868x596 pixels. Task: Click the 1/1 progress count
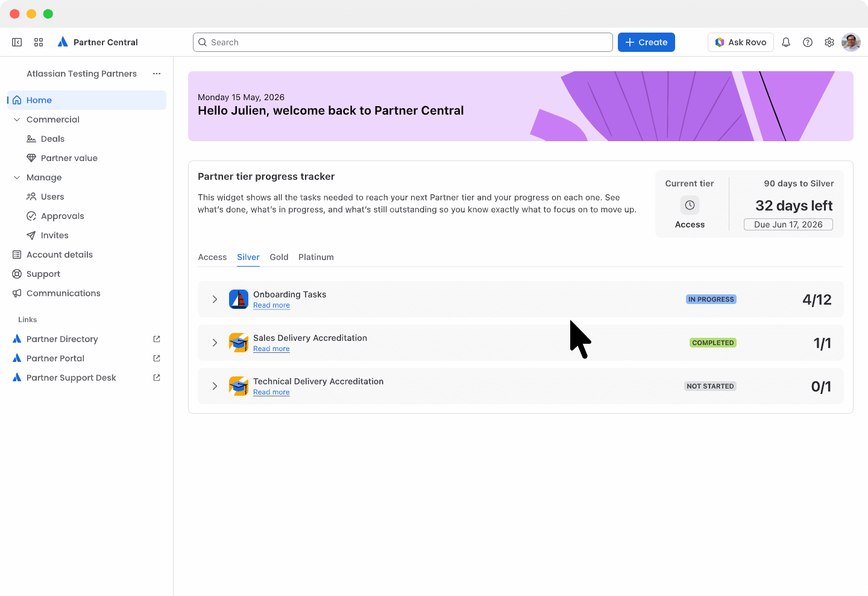click(x=822, y=343)
